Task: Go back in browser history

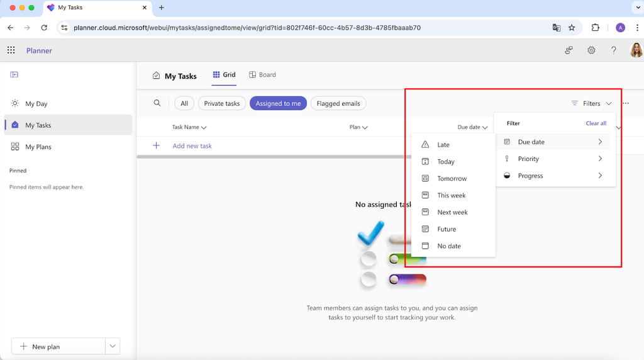Action: coord(11,28)
